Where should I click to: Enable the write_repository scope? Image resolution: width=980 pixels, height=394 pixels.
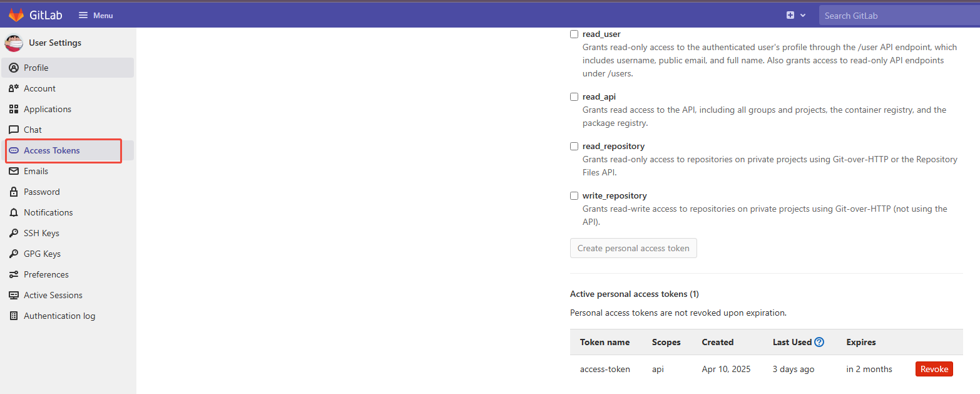tap(574, 195)
